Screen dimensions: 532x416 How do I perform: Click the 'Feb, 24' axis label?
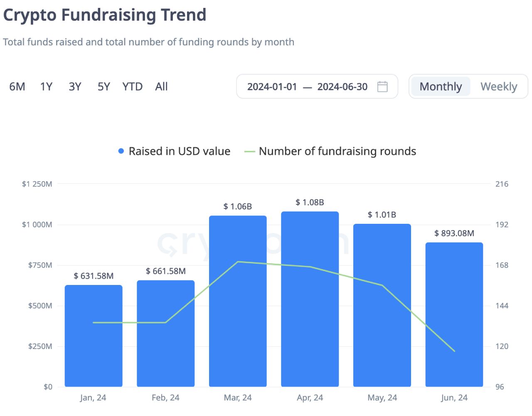[165, 398]
